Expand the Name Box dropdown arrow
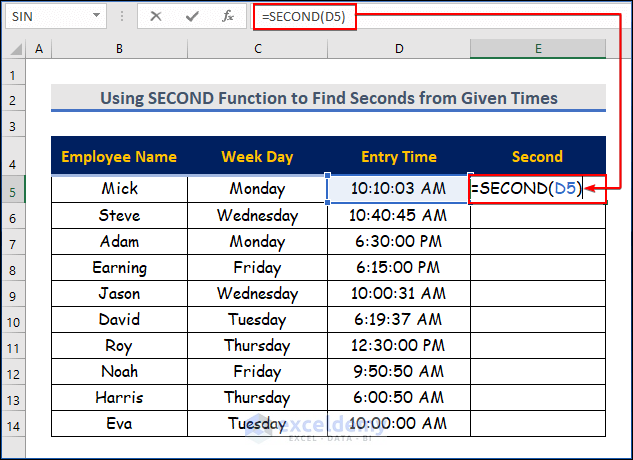This screenshot has height=460, width=633. tap(96, 16)
